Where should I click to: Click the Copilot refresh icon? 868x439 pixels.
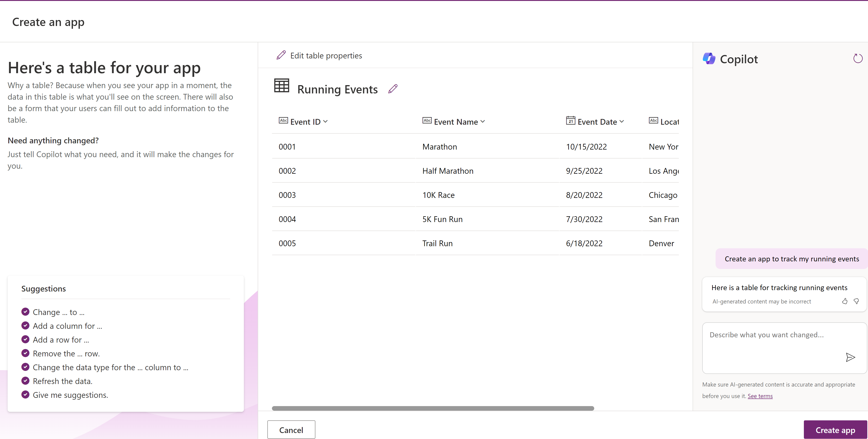pyautogui.click(x=858, y=59)
